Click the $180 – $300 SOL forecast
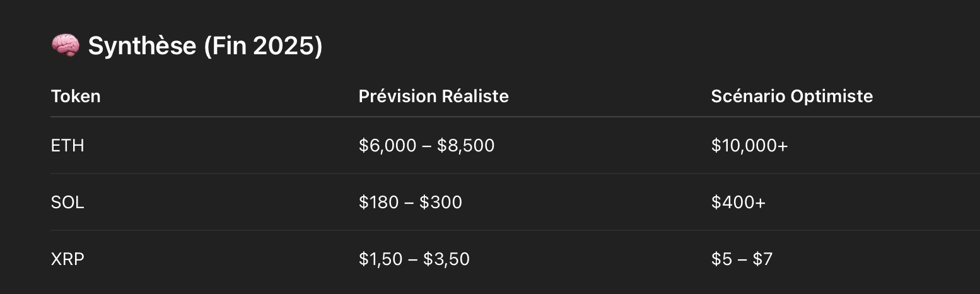 411,203
